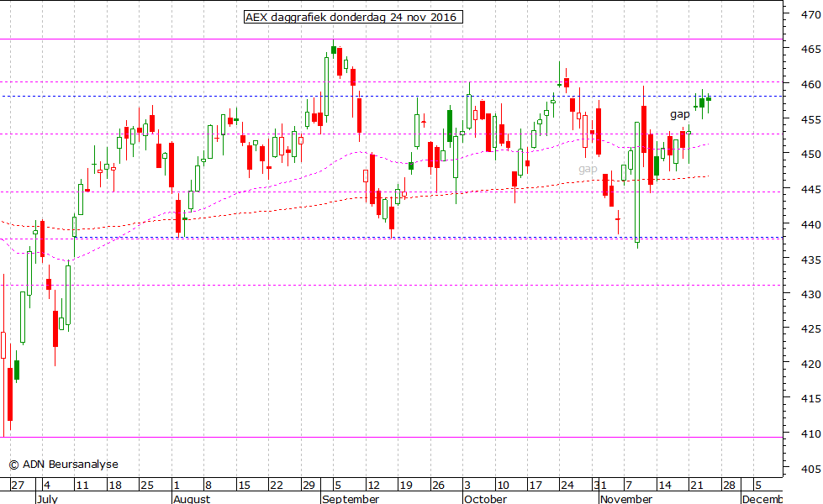Click the date label '10' on the time axis
The width and height of the screenshot is (823, 504).
click(503, 485)
